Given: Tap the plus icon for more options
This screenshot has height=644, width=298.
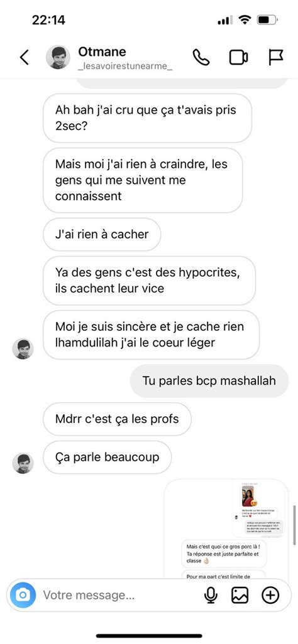Looking at the screenshot, I should (x=270, y=595).
